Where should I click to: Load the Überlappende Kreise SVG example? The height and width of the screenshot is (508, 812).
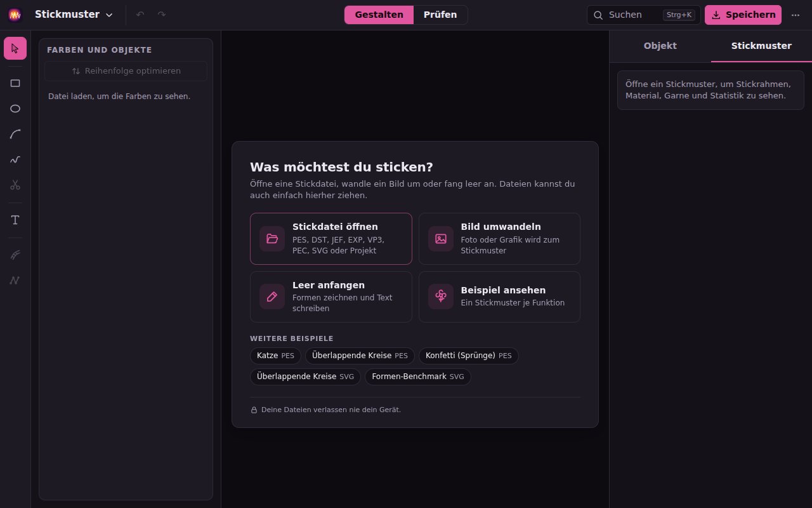(x=306, y=377)
